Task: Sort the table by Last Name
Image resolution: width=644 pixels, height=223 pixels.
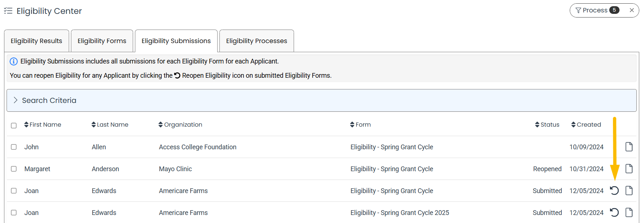Action: (x=110, y=124)
